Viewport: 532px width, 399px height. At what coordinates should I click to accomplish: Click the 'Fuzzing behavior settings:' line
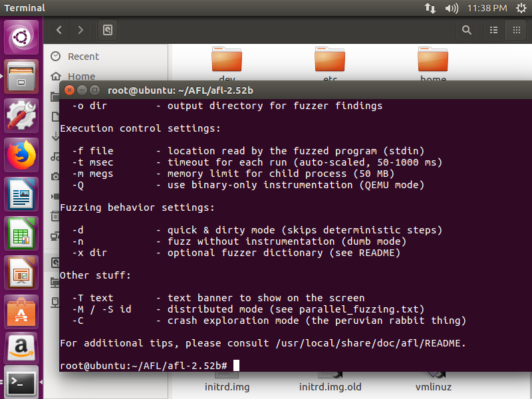[x=138, y=207]
